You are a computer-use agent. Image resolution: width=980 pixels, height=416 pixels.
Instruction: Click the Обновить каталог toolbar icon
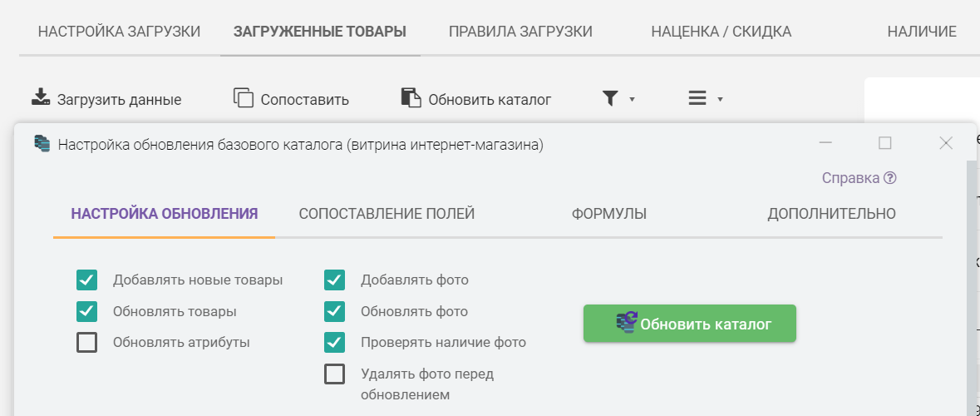point(411,98)
